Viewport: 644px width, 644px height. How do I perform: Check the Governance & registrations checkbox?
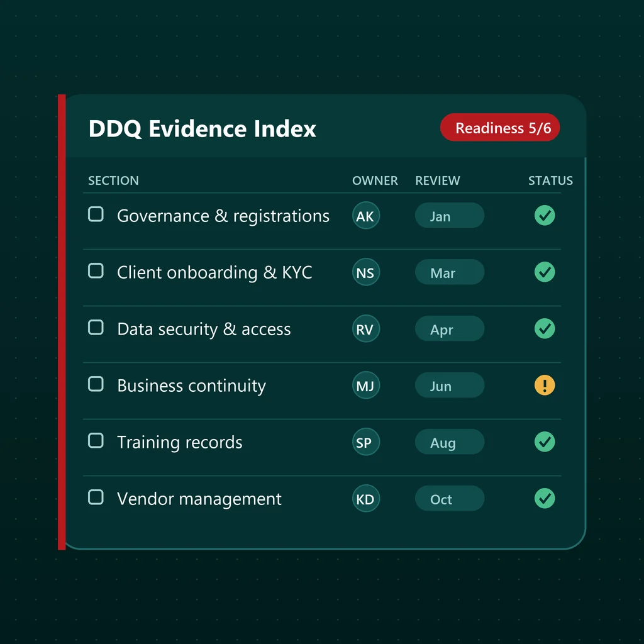point(96,214)
